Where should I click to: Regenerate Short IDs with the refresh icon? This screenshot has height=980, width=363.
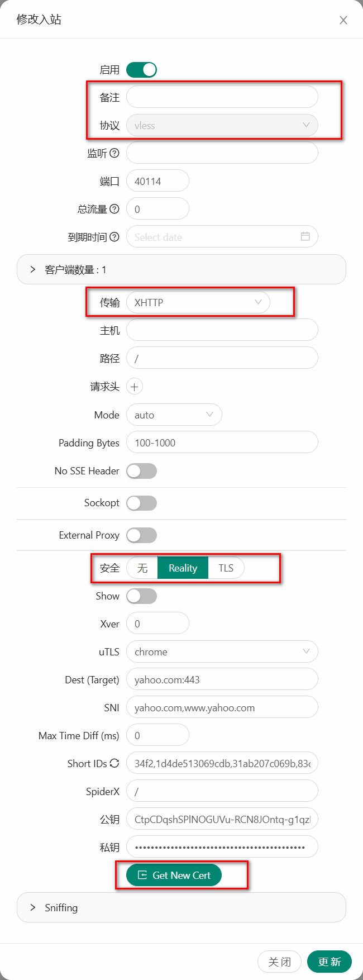[114, 763]
